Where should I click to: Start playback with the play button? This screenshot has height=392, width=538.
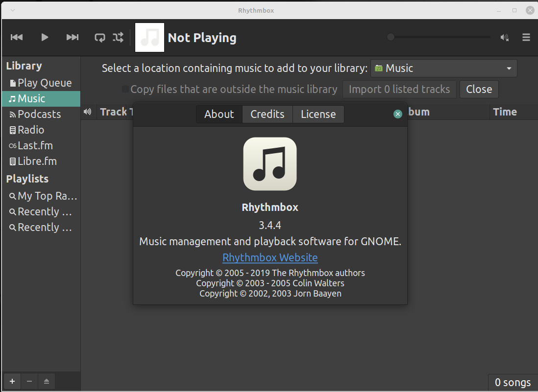pyautogui.click(x=45, y=37)
